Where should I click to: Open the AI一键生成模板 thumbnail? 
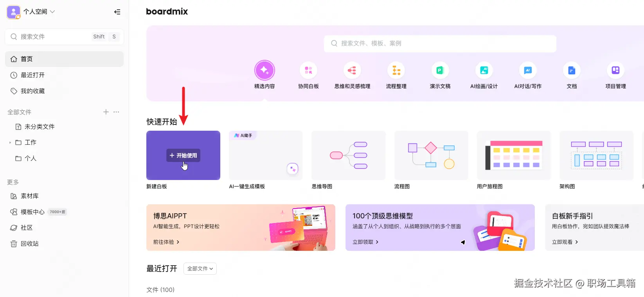pos(266,155)
